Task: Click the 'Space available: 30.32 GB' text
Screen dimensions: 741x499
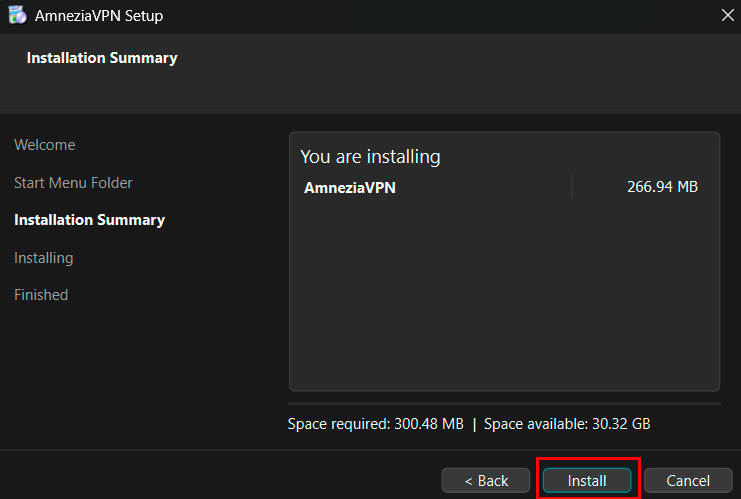Action: click(567, 424)
